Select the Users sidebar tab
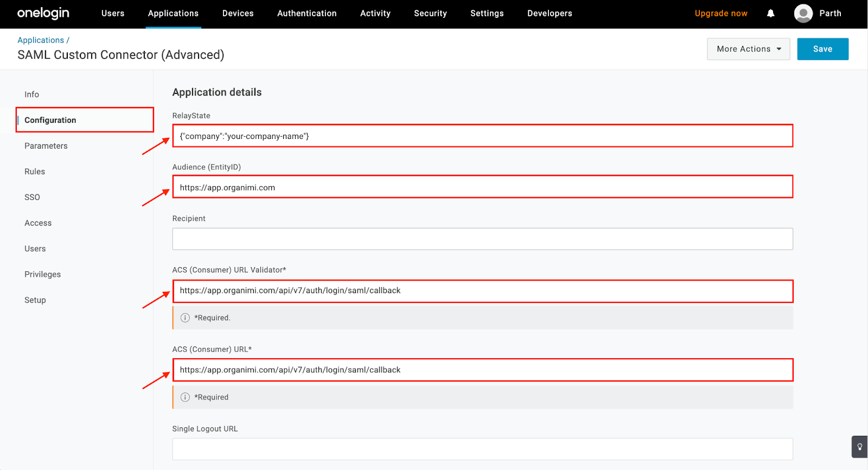Image resolution: width=868 pixels, height=470 pixels. (35, 249)
